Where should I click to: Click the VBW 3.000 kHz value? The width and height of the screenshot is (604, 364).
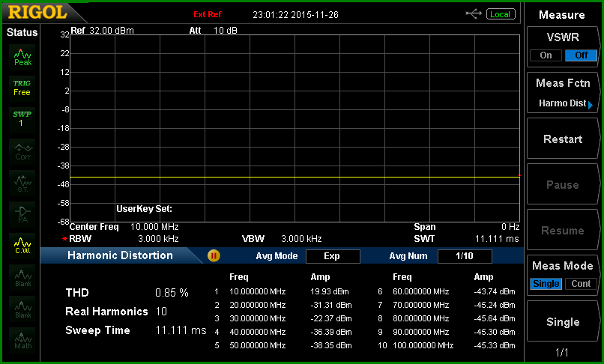point(301,239)
